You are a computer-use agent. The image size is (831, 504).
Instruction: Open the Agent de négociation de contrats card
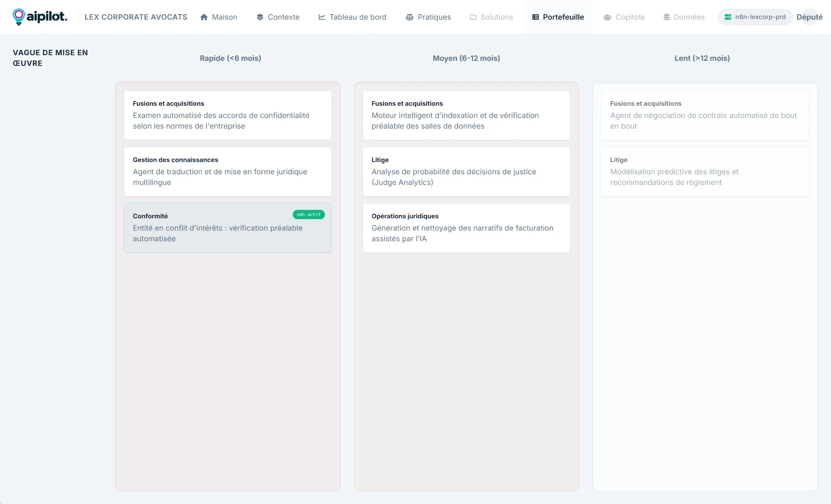tap(705, 115)
